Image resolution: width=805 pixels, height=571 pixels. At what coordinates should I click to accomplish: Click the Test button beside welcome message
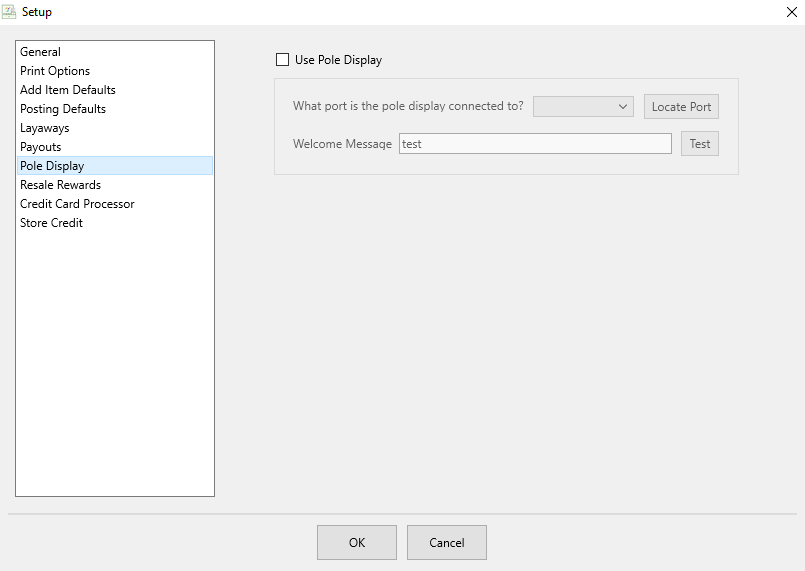700,143
